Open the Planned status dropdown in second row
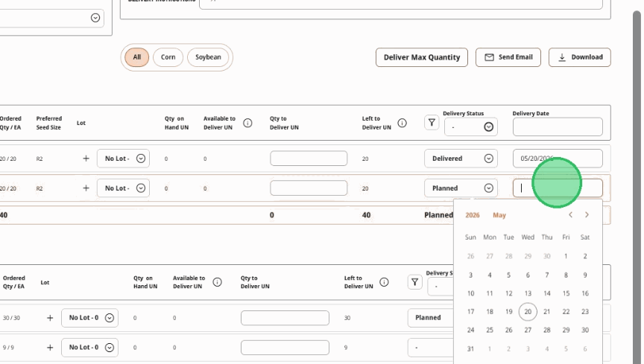 coord(461,188)
